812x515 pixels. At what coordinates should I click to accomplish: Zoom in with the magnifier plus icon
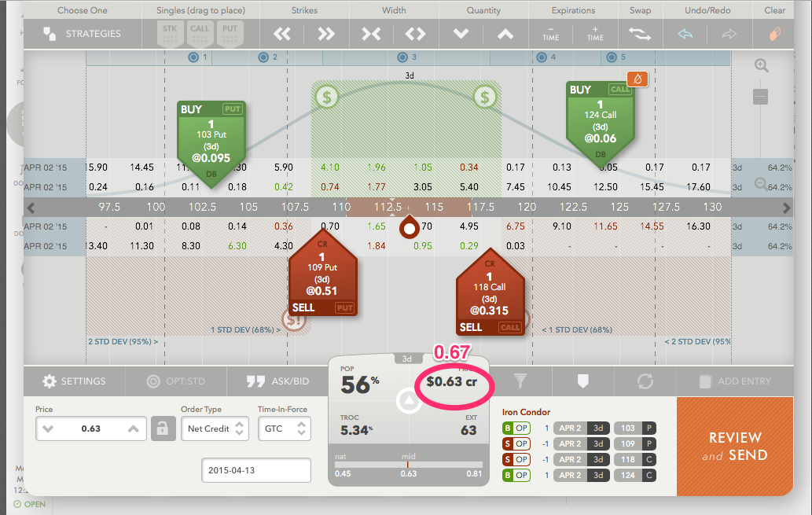click(761, 65)
